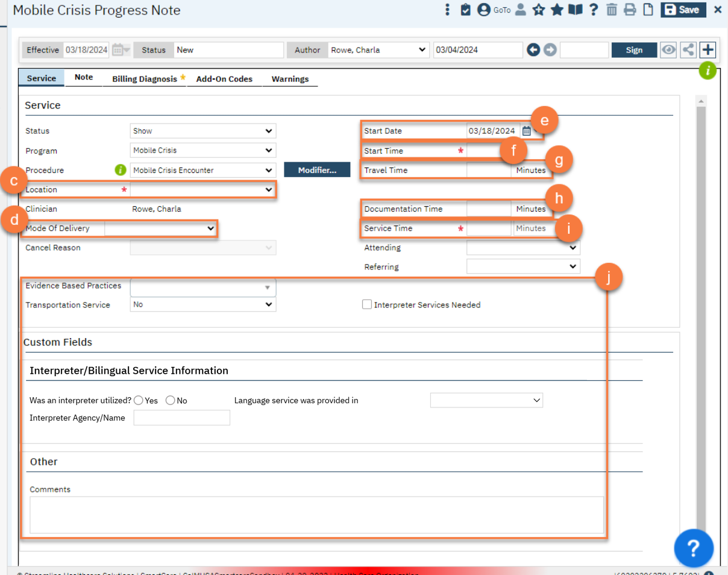
Task: Open the Add-On Codes tab
Action: click(x=224, y=79)
